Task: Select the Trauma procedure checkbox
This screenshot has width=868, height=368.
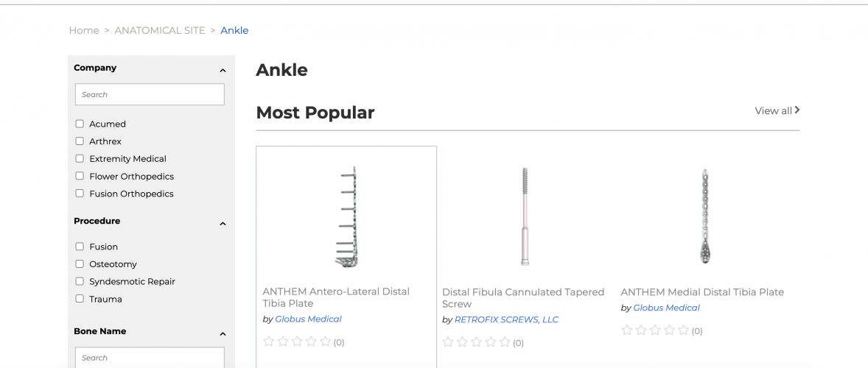Action: [80, 299]
